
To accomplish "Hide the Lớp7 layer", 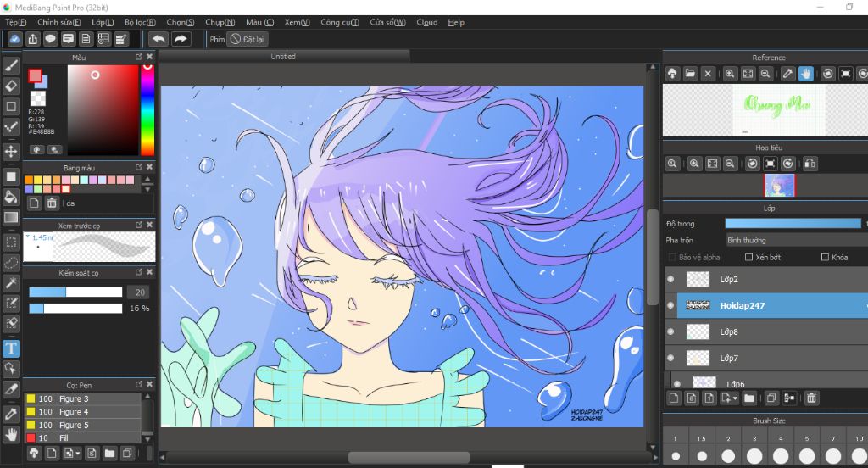I will point(671,358).
